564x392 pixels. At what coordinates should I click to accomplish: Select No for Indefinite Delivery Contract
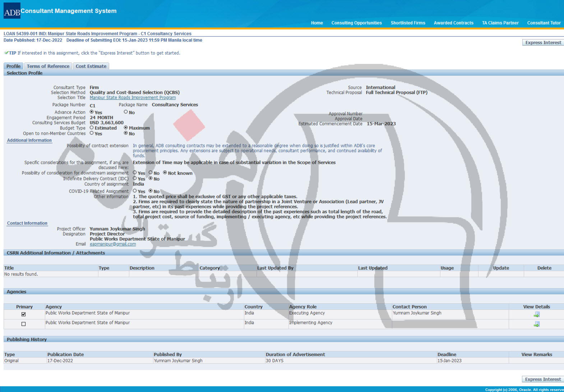pos(151,178)
